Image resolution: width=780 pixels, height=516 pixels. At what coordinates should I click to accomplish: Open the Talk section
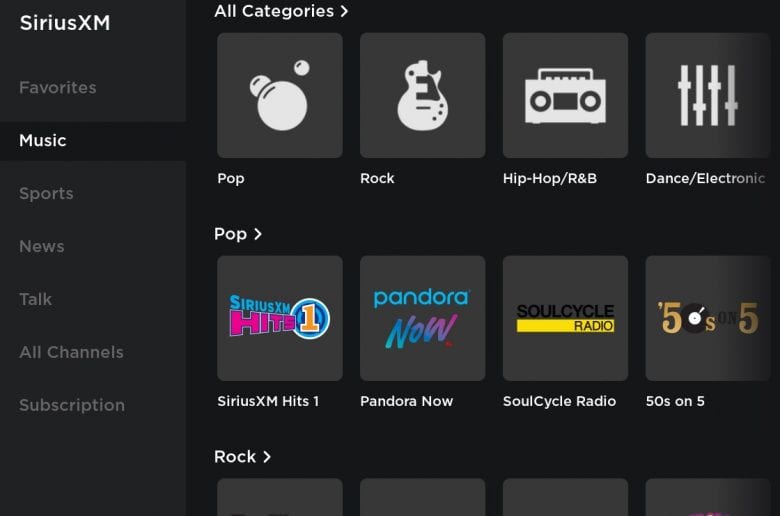point(35,300)
